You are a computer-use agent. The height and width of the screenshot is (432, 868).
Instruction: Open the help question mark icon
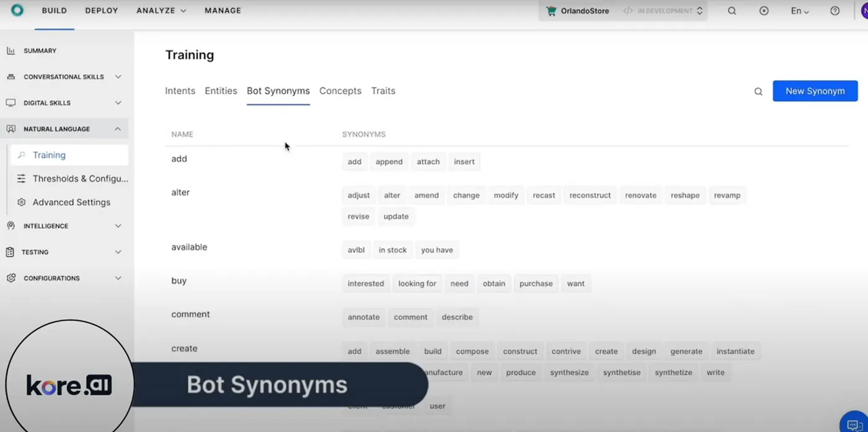(835, 11)
